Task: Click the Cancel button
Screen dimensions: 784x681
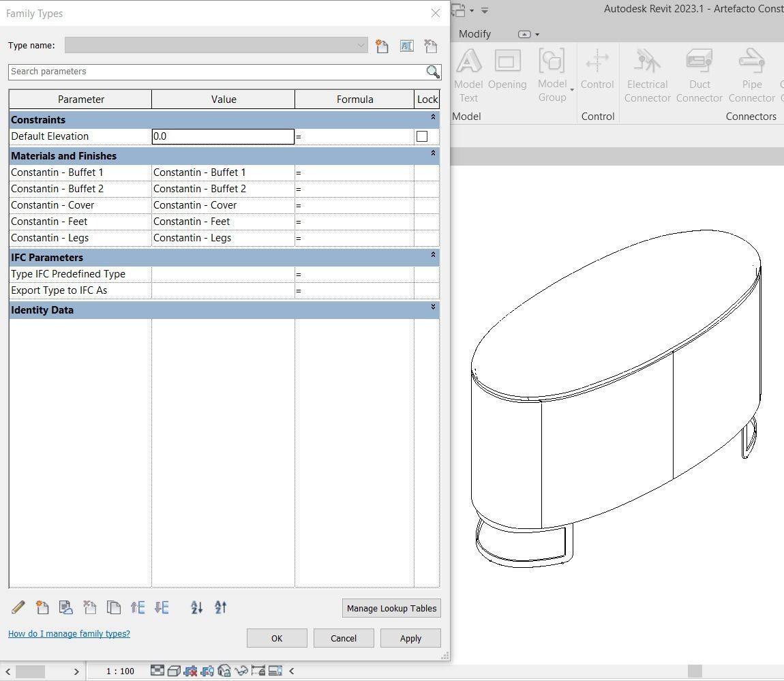Action: [344, 638]
